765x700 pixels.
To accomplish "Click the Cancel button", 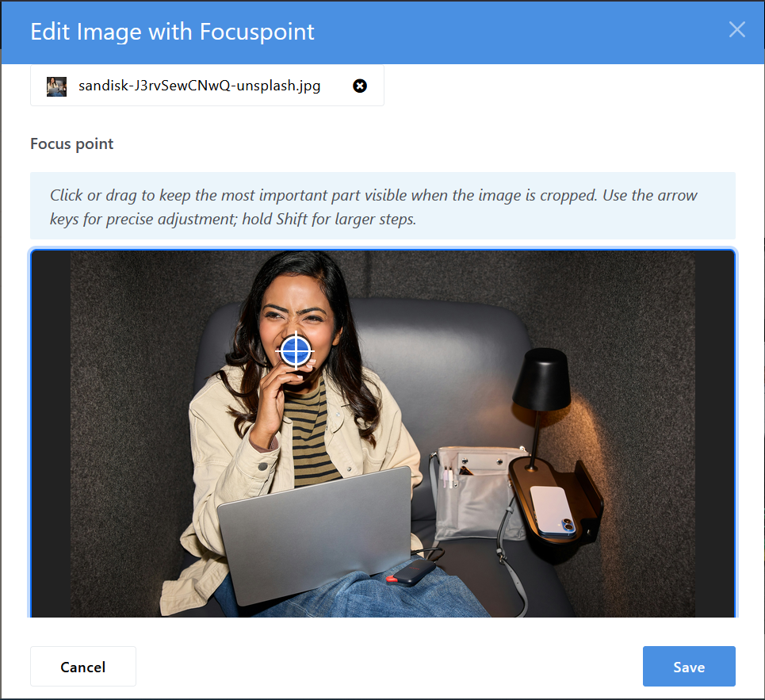I will [x=83, y=667].
